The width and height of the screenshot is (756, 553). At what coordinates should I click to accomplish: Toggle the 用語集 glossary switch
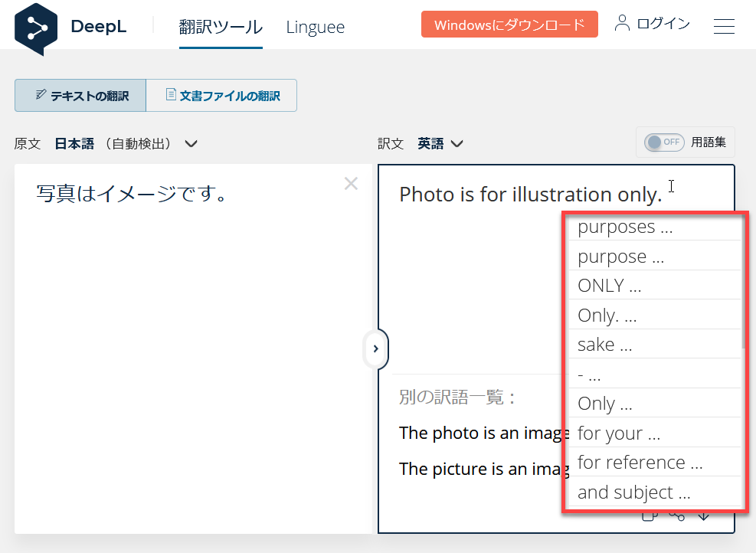pos(663,142)
